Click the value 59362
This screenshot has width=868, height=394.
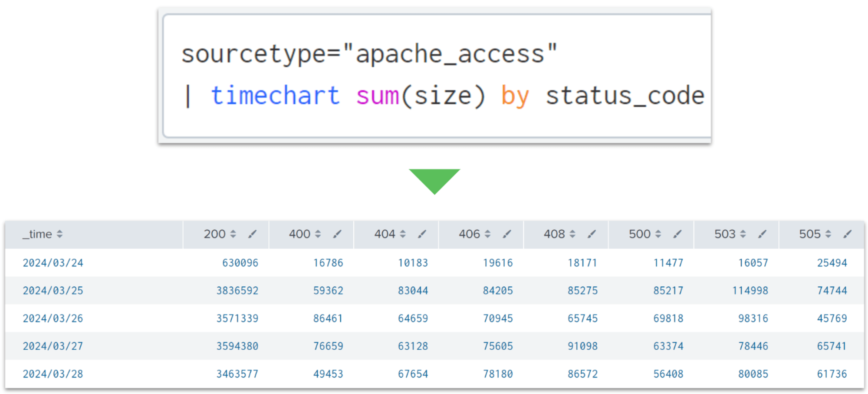[x=328, y=291]
